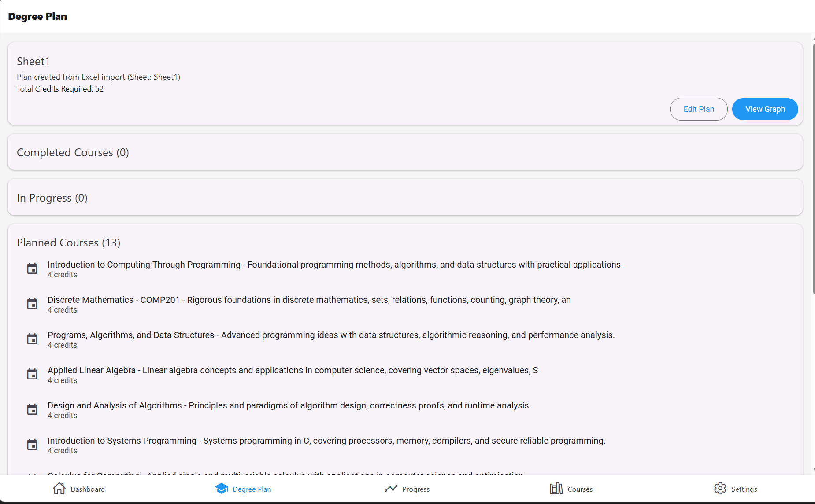Open the View Graph button
The width and height of the screenshot is (815, 504).
click(x=765, y=109)
